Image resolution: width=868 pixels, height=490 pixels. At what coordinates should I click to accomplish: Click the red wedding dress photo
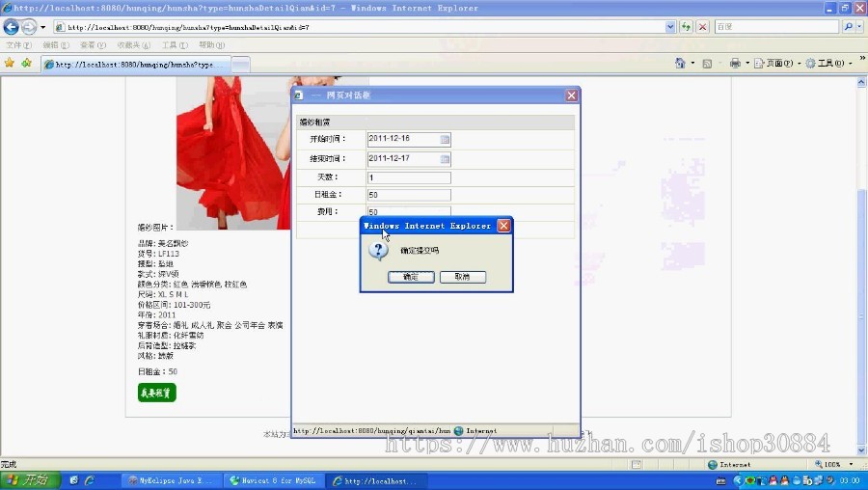[233, 152]
